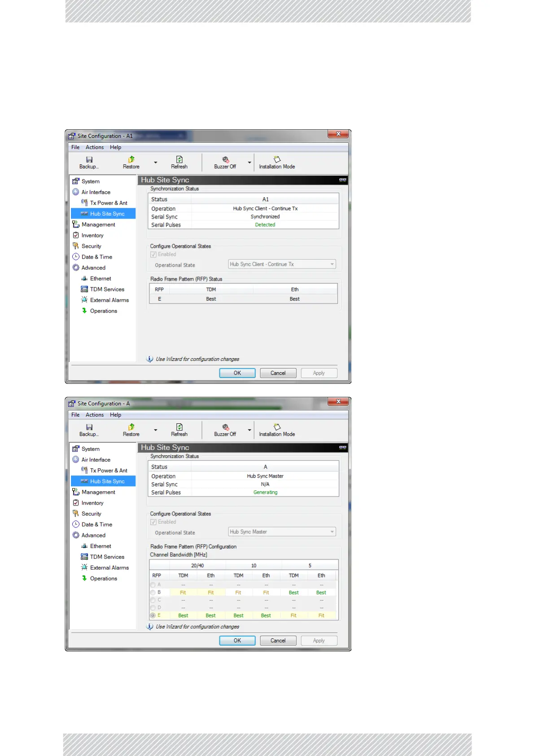Image resolution: width=534 pixels, height=756 pixels.
Task: Open Actions menu in Site Configuration A window
Action: [95, 415]
